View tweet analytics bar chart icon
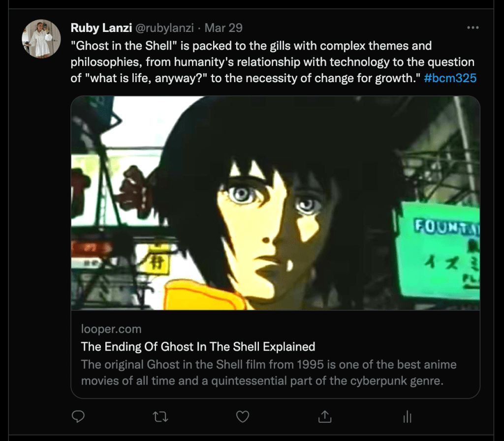The width and height of the screenshot is (504, 441). coord(407,417)
